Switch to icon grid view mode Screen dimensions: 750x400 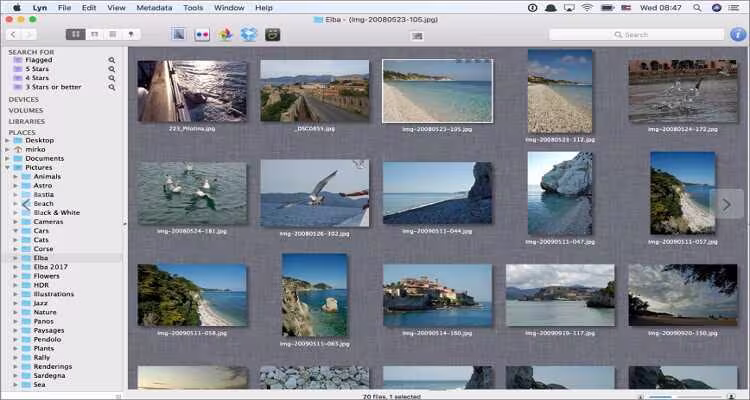(x=76, y=34)
